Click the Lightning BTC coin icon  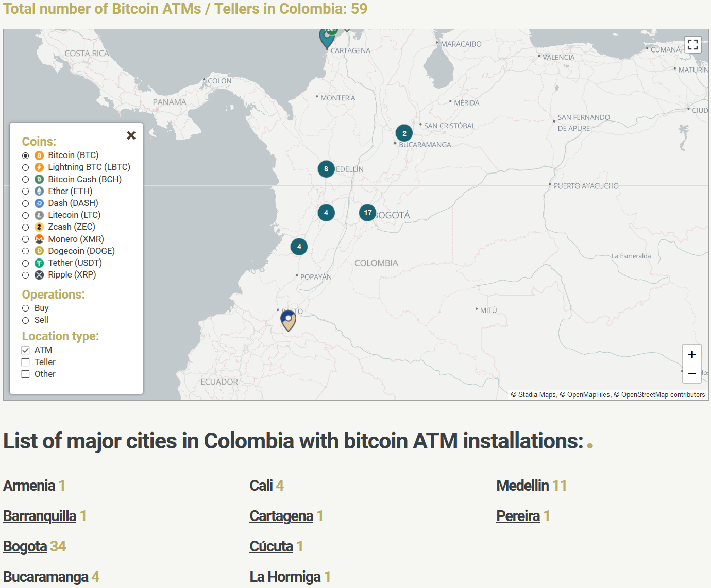[39, 167]
